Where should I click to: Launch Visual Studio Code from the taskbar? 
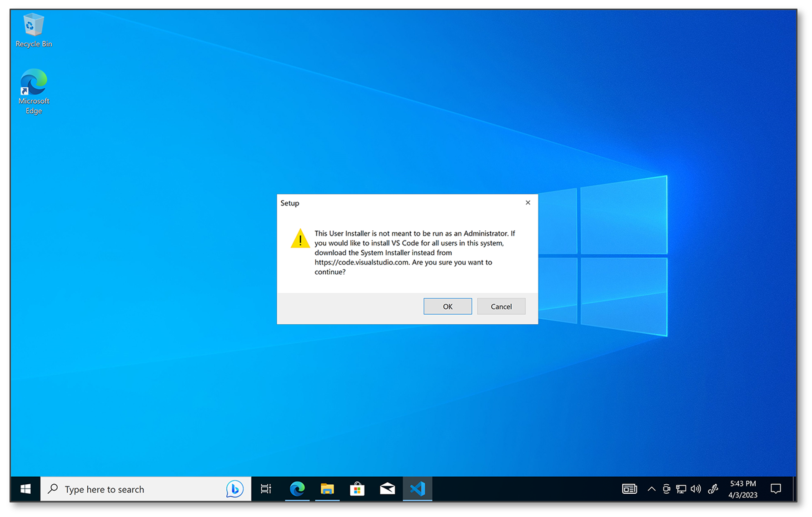pos(417,489)
